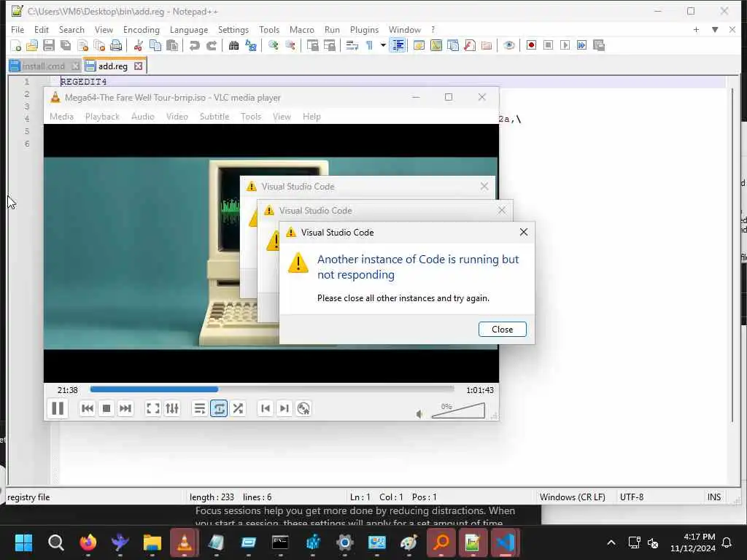This screenshot has height=560, width=747.
Task: Click the Undo arrow in Notepad++ toolbar
Action: (194, 45)
